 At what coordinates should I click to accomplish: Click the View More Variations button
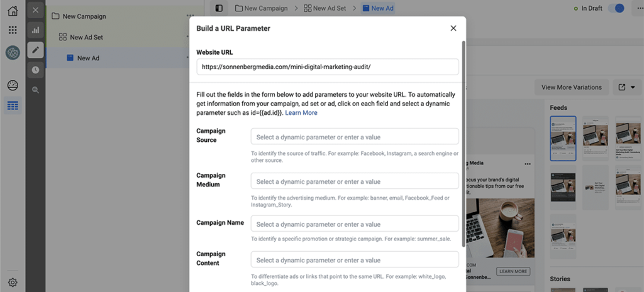point(571,87)
